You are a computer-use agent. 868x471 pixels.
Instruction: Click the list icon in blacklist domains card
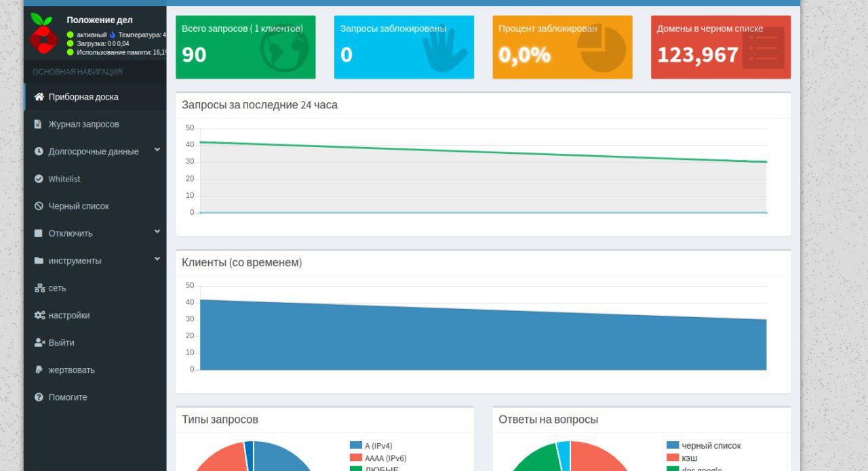click(x=764, y=47)
